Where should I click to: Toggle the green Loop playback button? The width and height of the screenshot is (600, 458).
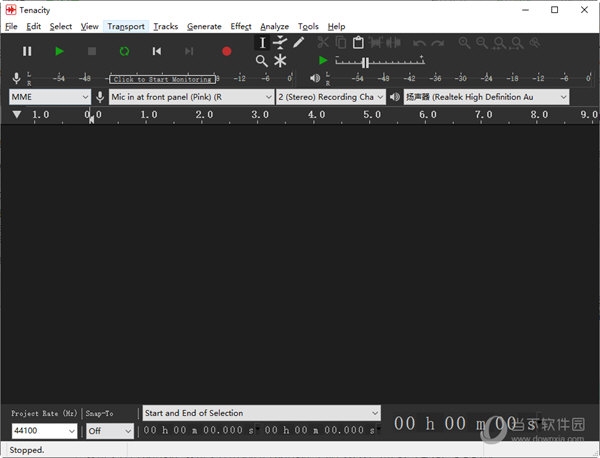click(x=124, y=51)
